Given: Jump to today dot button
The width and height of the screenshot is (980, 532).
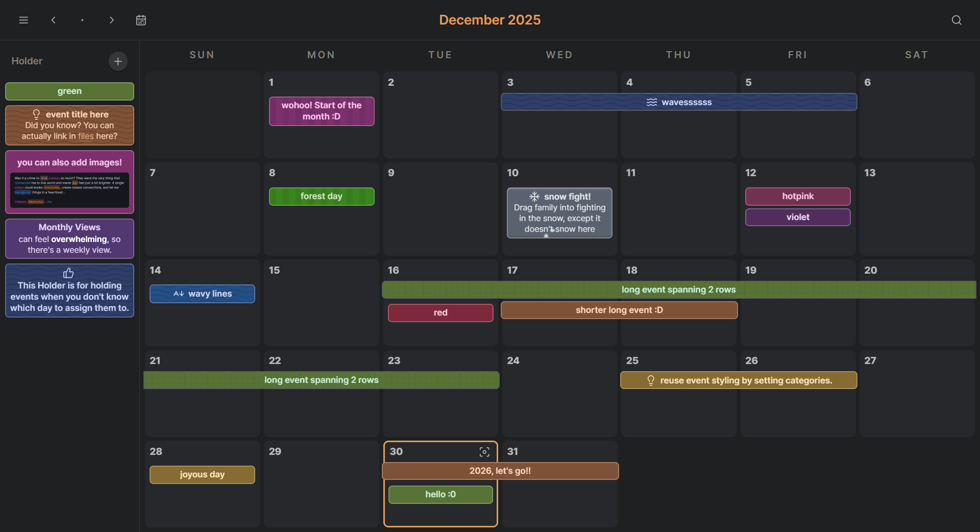Looking at the screenshot, I should (82, 20).
